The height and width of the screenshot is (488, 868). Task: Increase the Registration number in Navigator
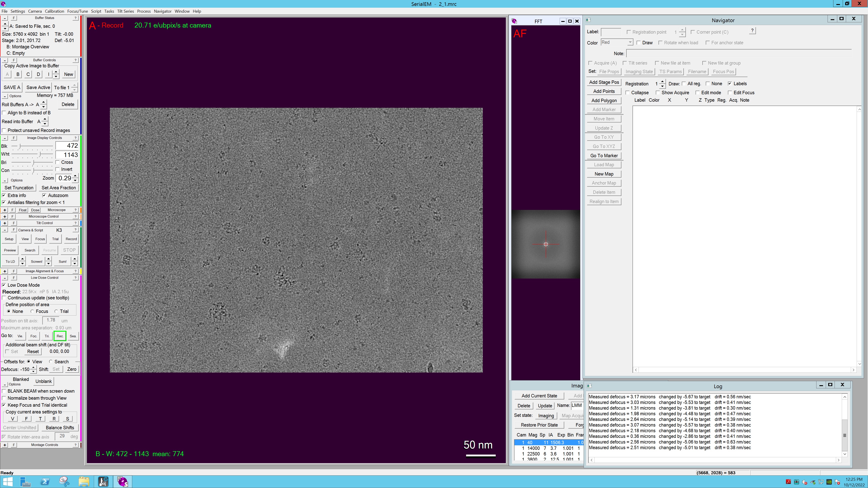coord(663,82)
